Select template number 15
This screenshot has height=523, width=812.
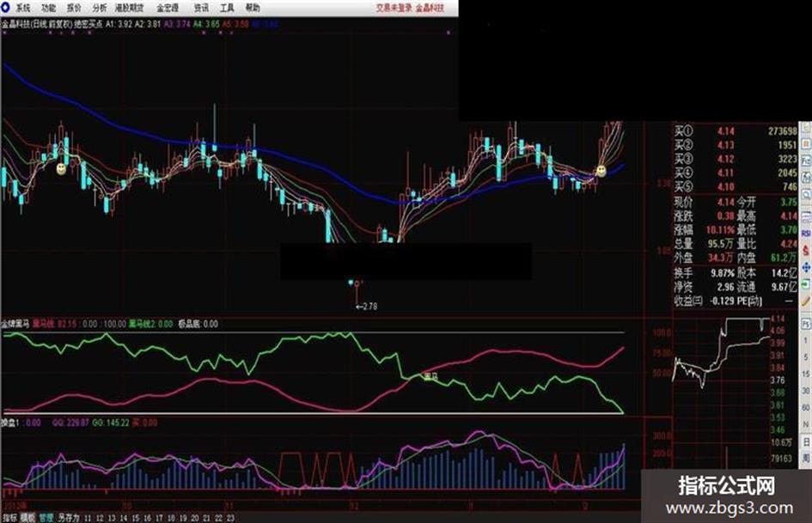[135, 518]
